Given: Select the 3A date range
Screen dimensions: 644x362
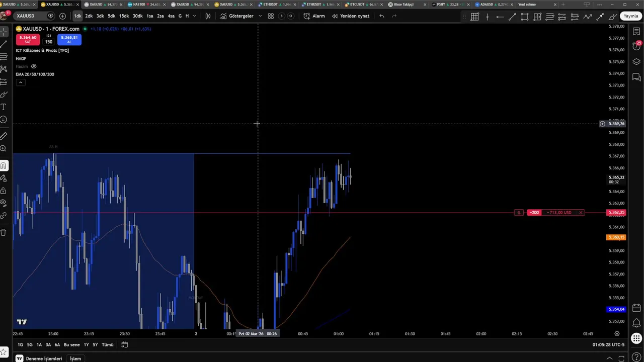Looking at the screenshot, I should (48, 345).
